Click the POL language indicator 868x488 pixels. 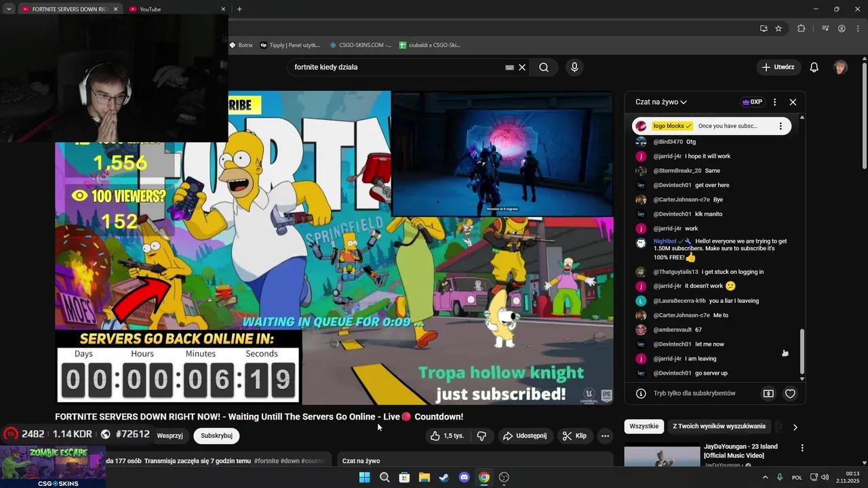797,477
